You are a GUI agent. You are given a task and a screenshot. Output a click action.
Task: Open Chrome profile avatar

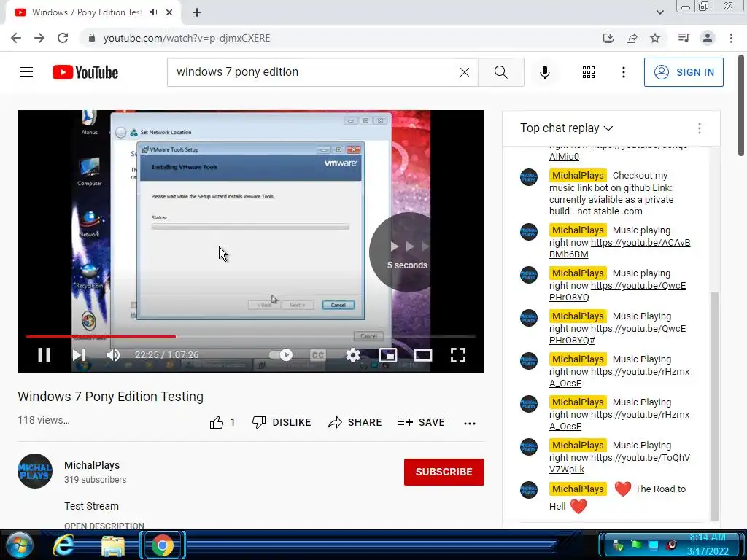[708, 38]
